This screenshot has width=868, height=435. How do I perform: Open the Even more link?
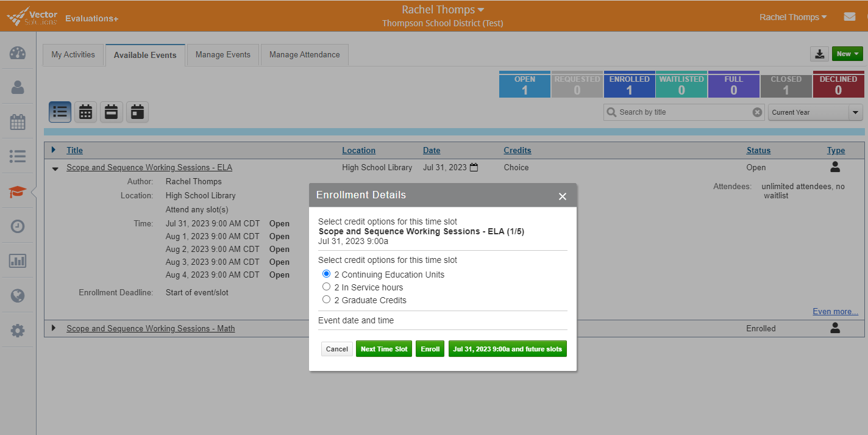(835, 311)
